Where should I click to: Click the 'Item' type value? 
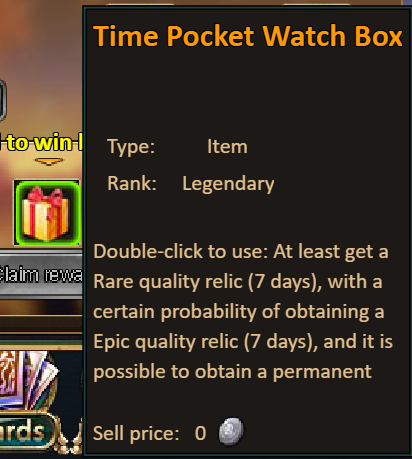click(227, 147)
